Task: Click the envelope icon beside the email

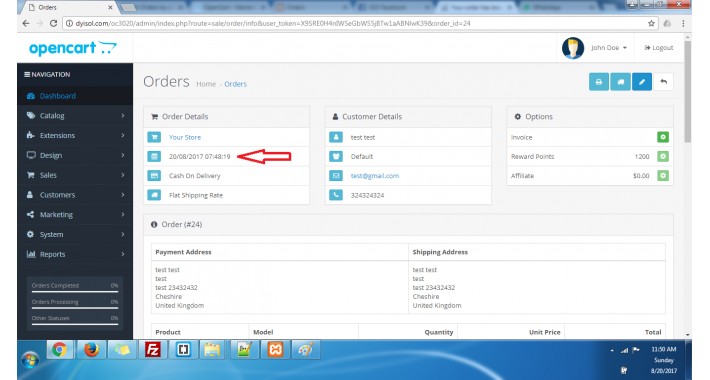Action: coord(336,176)
